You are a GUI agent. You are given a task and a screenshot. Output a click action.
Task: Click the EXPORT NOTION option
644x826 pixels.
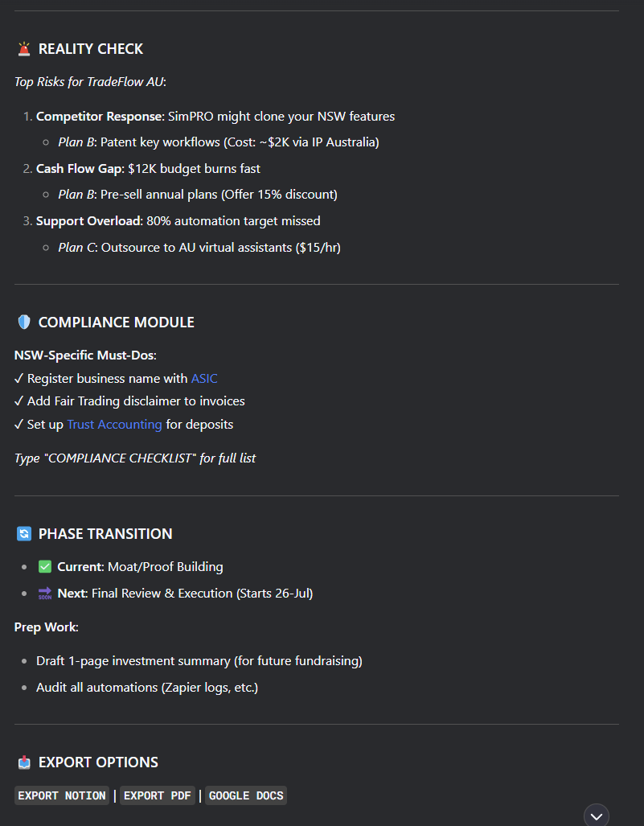(62, 795)
